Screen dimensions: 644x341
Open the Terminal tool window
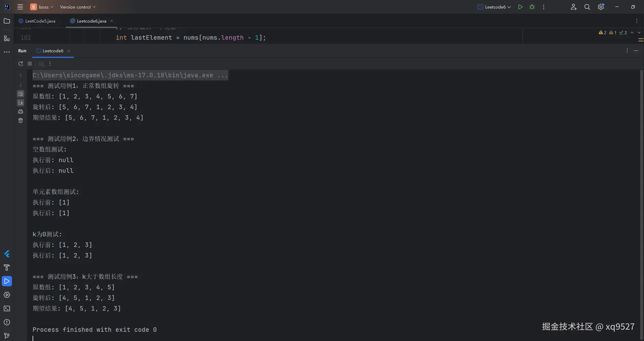click(x=7, y=309)
